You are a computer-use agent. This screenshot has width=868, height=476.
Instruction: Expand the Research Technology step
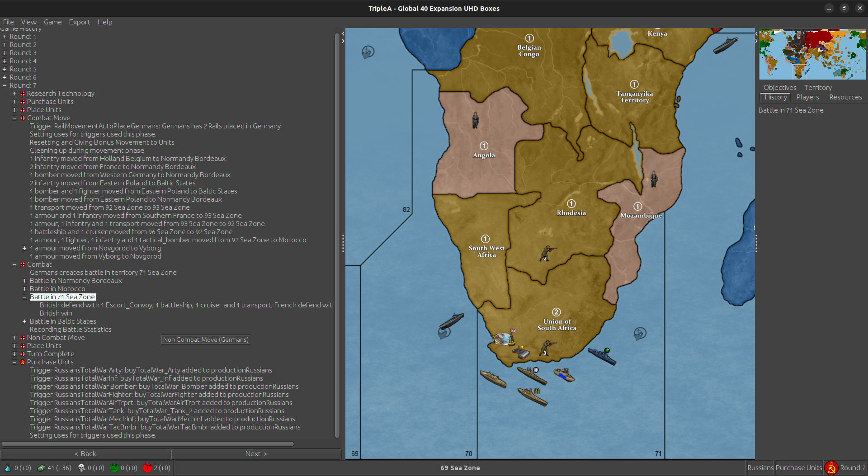(14, 94)
